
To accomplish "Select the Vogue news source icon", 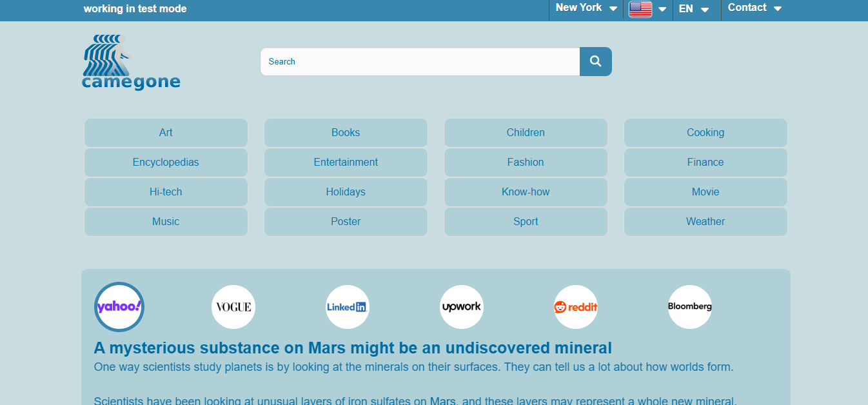I will tap(233, 307).
